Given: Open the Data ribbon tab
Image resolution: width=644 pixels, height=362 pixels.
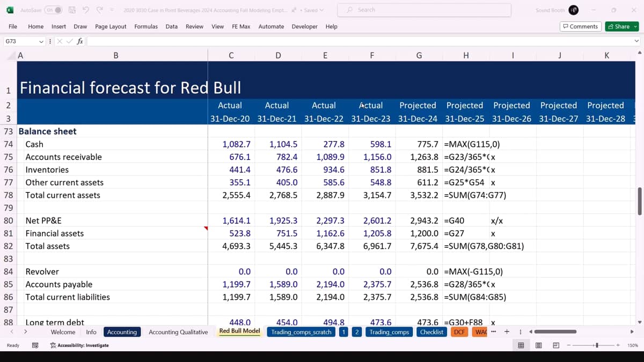Looking at the screenshot, I should 172,26.
